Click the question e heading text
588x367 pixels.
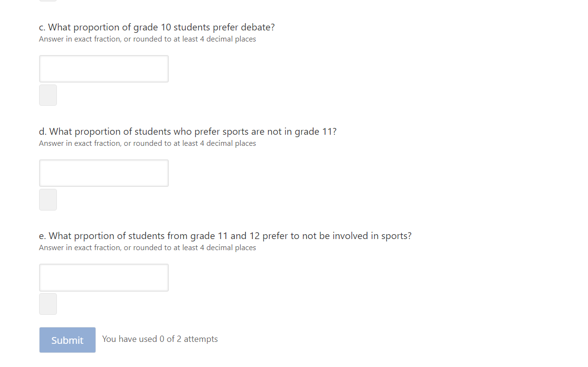[225, 236]
